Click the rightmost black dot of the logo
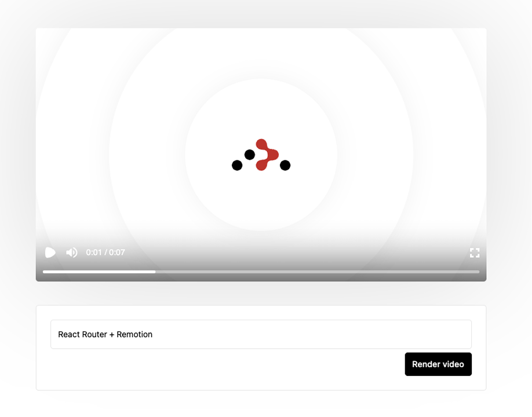The width and height of the screenshot is (532, 417). (285, 166)
